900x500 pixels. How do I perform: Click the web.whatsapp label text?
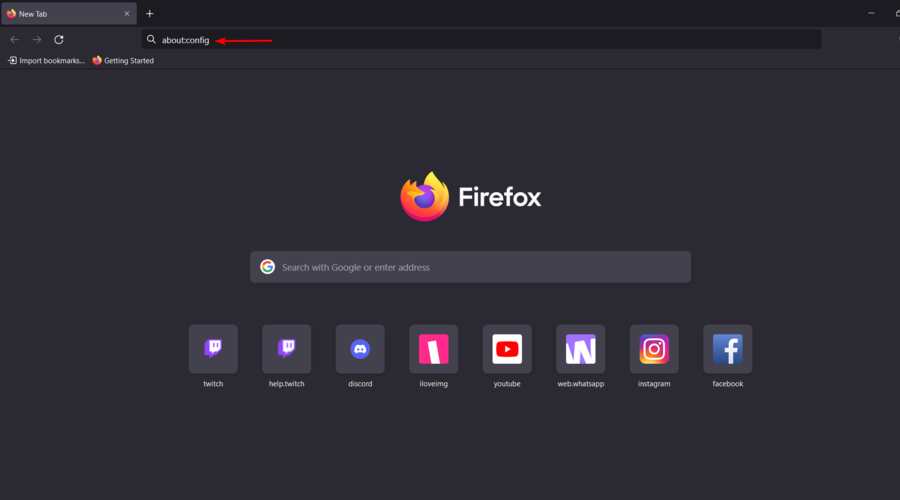(580, 383)
